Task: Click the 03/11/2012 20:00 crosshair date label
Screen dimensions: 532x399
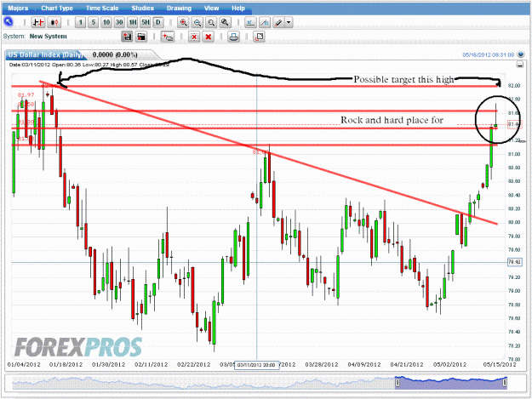Action: click(256, 365)
